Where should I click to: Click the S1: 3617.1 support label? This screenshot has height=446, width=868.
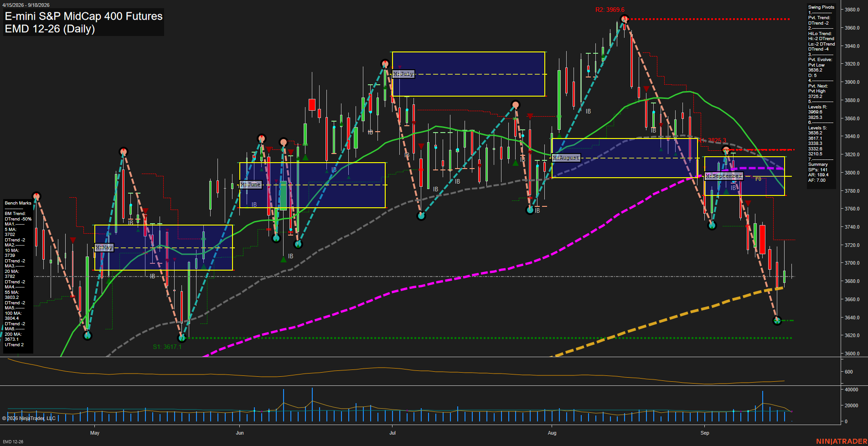(167, 347)
